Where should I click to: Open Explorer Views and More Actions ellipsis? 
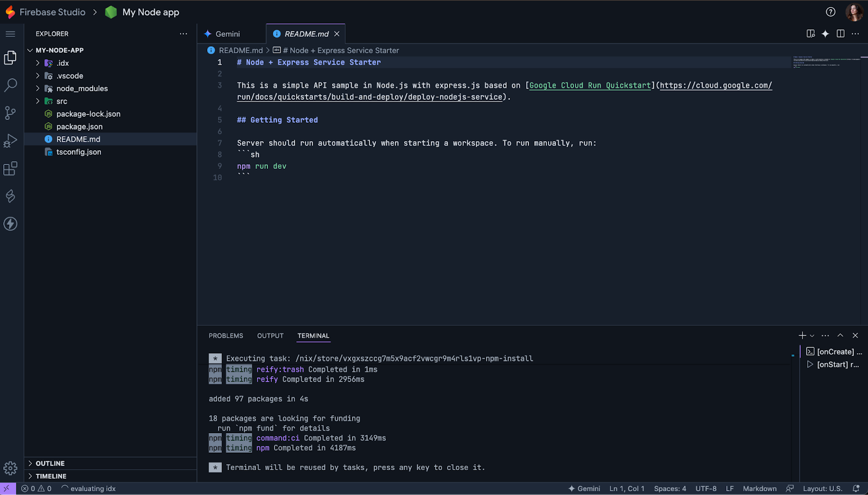point(183,34)
